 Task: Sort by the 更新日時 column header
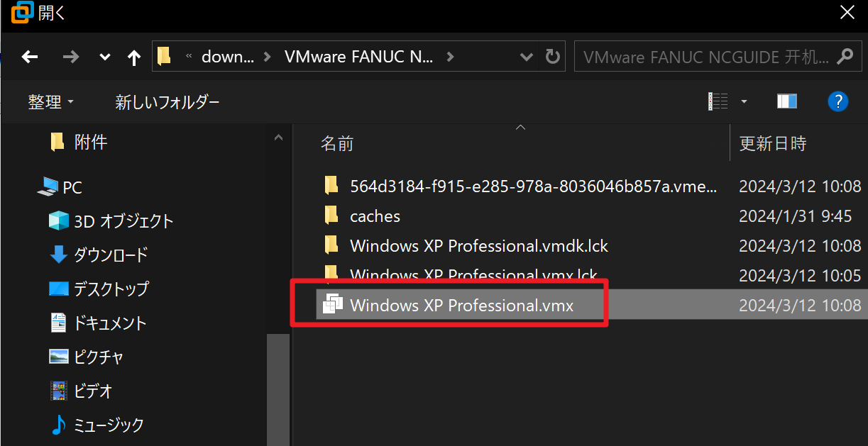pyautogui.click(x=773, y=143)
